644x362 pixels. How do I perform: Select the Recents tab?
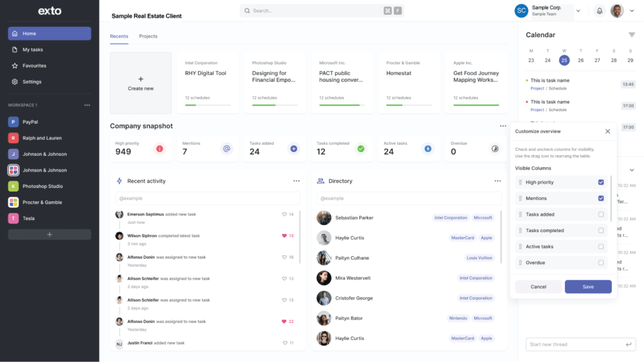point(119,36)
